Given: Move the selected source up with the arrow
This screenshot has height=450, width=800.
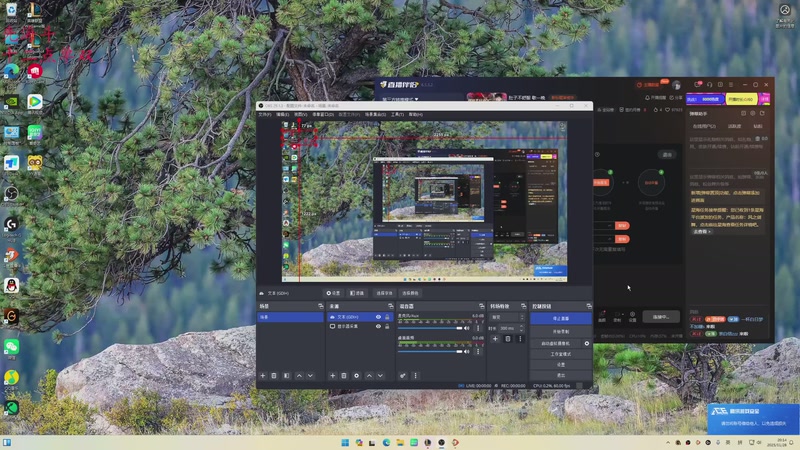Looking at the screenshot, I should click(x=368, y=375).
